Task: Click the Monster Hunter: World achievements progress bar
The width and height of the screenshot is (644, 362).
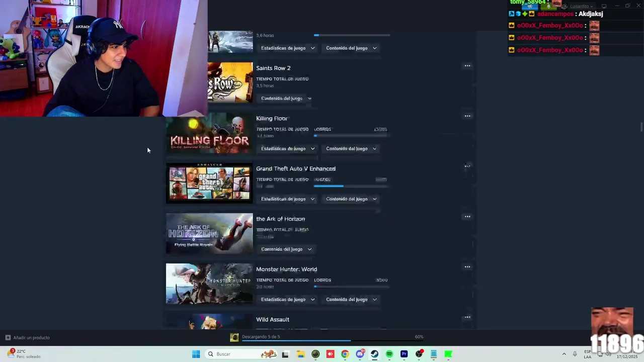Action: 351,287
